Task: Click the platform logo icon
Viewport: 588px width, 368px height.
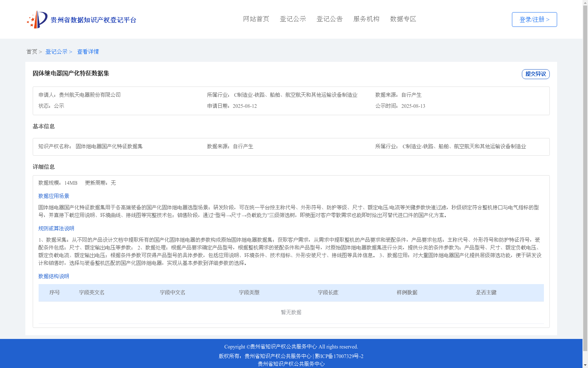Action: 37,20
